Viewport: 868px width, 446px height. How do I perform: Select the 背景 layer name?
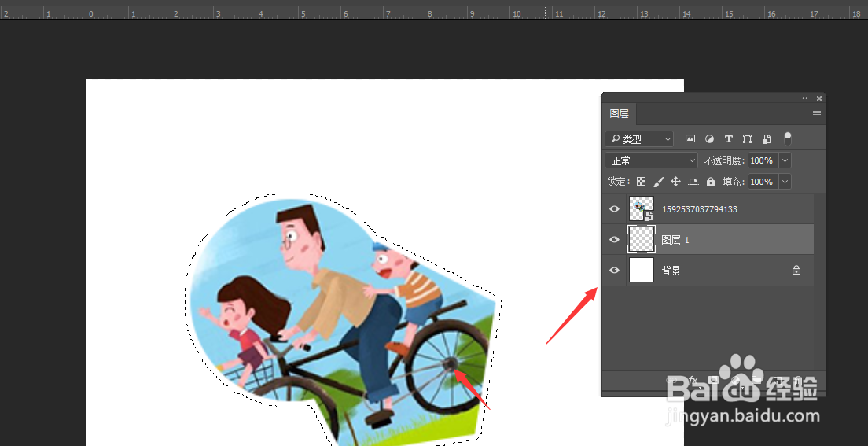(671, 271)
